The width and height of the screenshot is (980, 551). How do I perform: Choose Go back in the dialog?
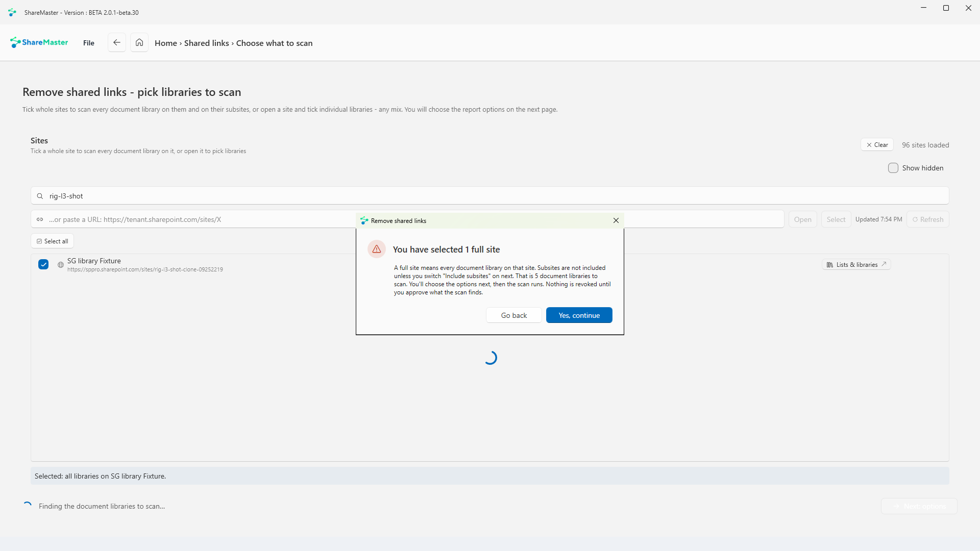(x=514, y=315)
